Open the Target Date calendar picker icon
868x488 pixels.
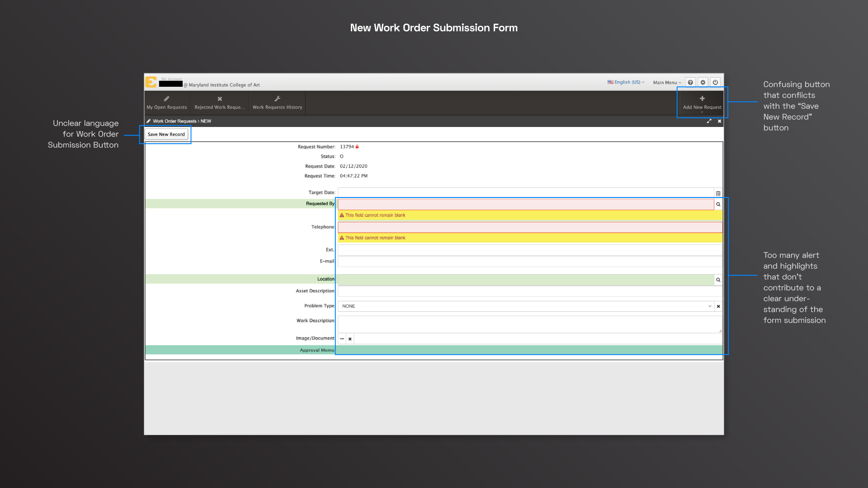coord(718,193)
